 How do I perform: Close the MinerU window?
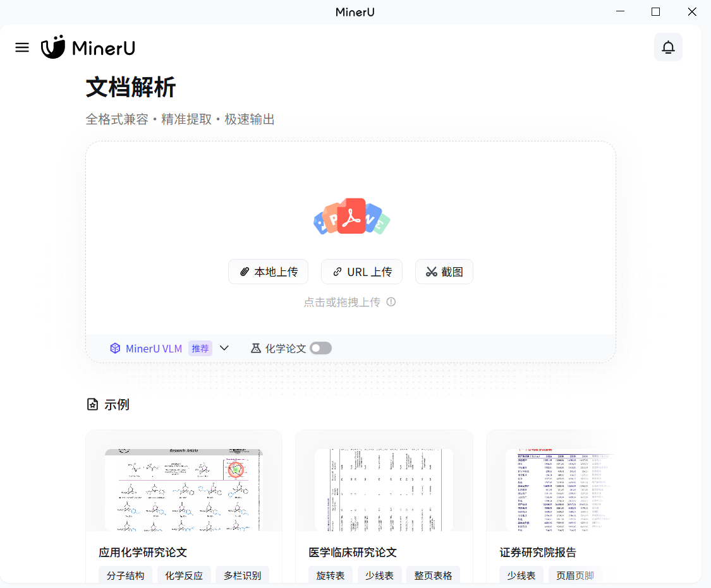[x=692, y=11]
